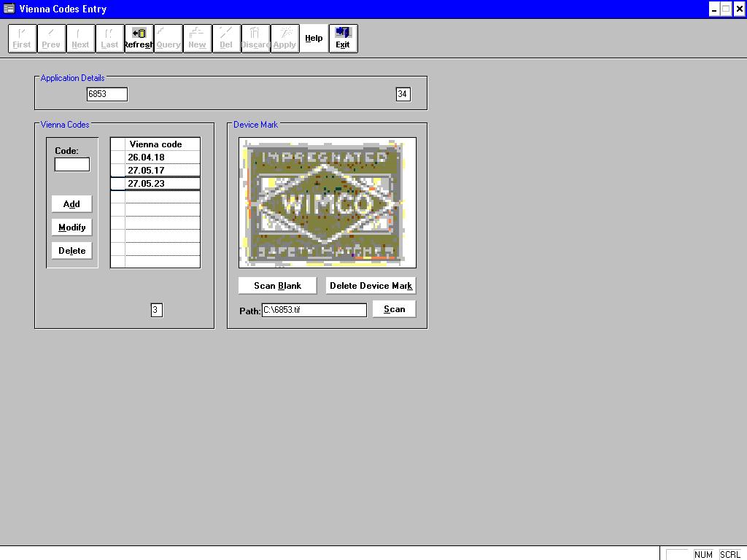Image resolution: width=747 pixels, height=560 pixels.
Task: Click the Last record toolbar icon
Action: pos(109,39)
